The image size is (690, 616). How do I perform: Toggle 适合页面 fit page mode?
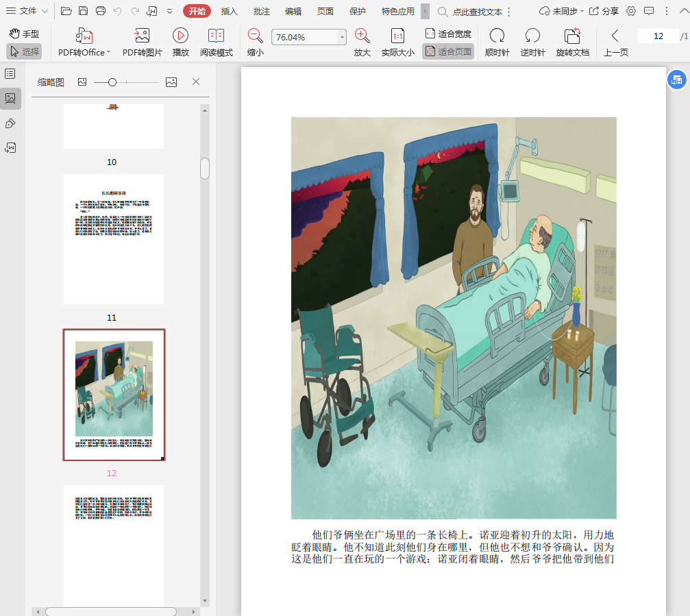(x=448, y=51)
